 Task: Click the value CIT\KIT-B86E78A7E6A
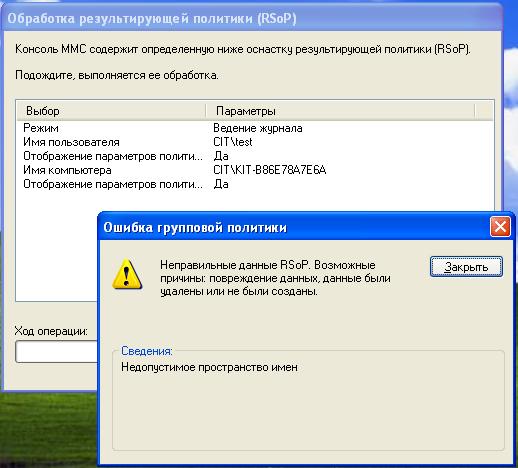click(x=269, y=170)
